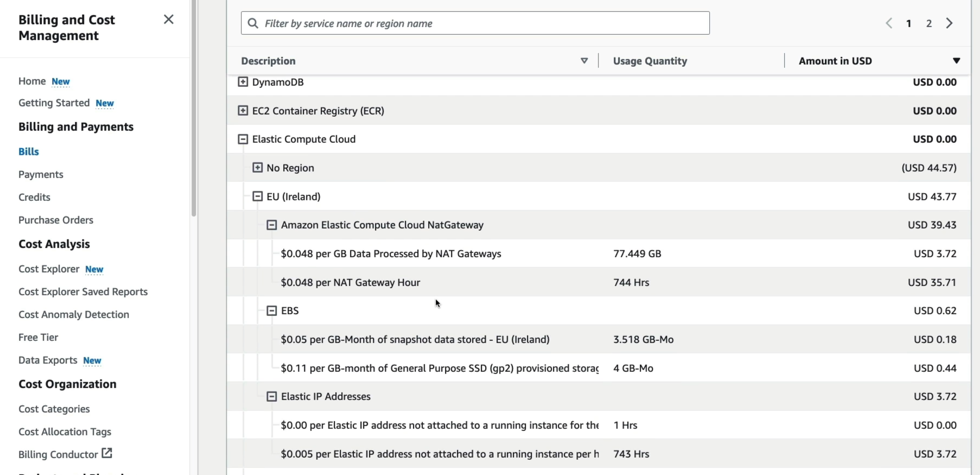Screen dimensions: 980x475
Task: Expand the DynamoDB row
Action: 243,82
